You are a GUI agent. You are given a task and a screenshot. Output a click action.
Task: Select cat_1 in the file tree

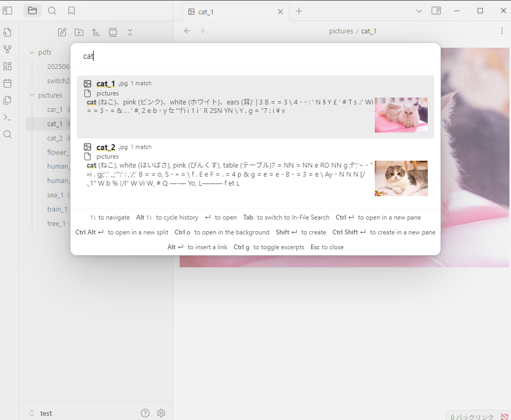pos(55,124)
